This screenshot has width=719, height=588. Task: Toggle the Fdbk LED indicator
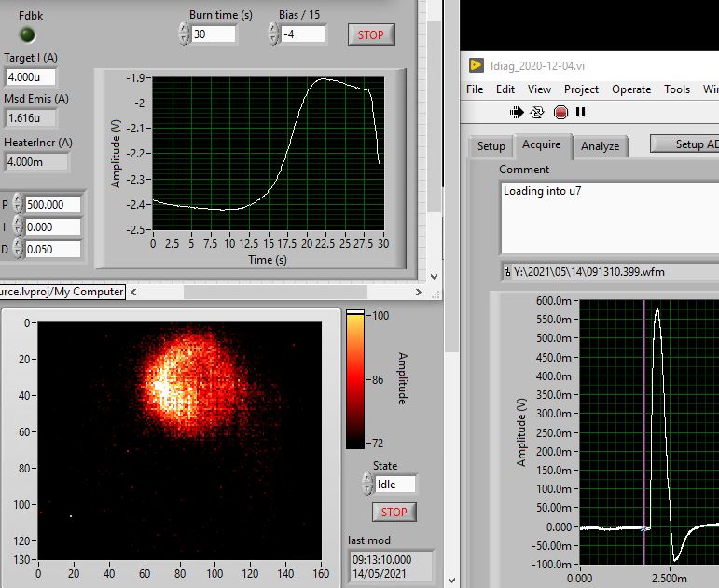point(28,34)
